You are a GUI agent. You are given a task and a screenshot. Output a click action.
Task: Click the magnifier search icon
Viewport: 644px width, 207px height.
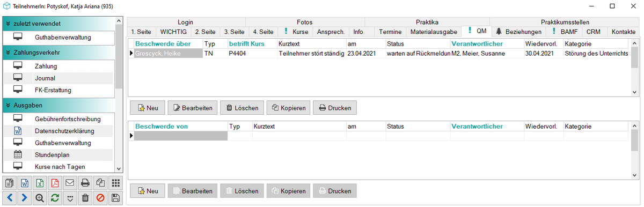click(x=40, y=198)
